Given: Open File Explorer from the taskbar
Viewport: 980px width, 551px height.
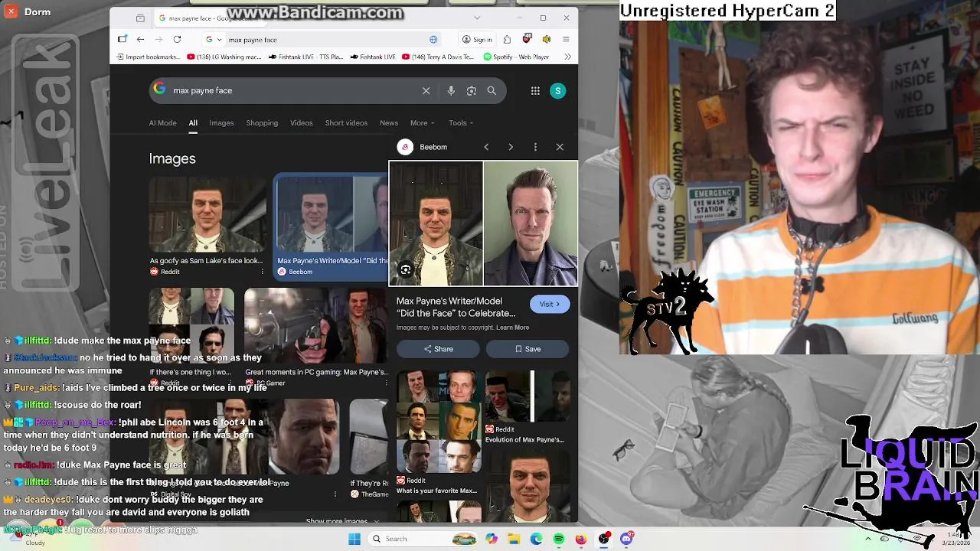Looking at the screenshot, I should [514, 539].
